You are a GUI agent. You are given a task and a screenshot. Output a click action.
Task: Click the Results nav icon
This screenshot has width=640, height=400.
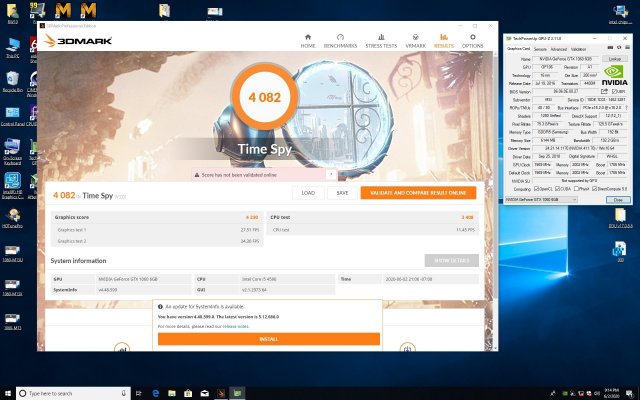click(x=443, y=41)
